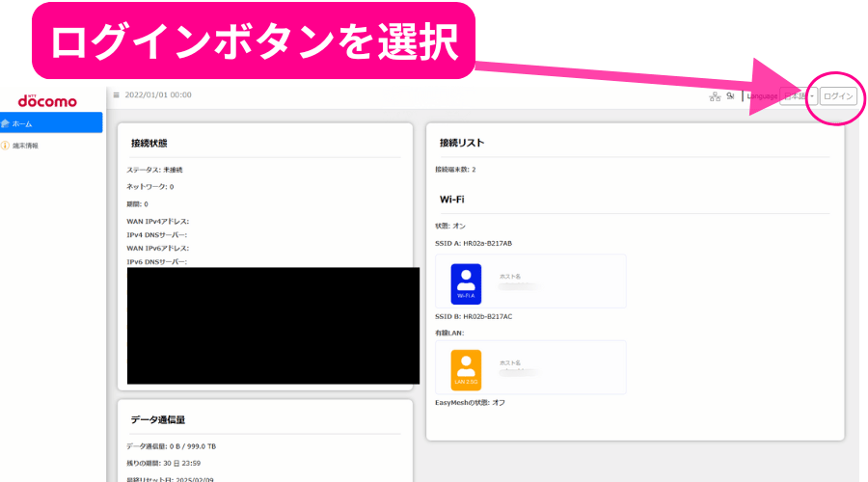The image size is (868, 482).
Task: Click the IPv4 DNSサーバー label
Action: point(156,235)
